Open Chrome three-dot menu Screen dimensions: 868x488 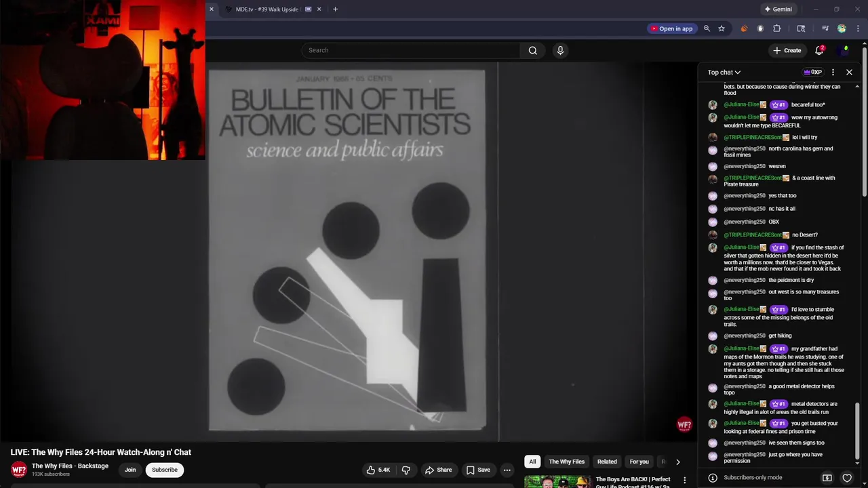(x=858, y=28)
